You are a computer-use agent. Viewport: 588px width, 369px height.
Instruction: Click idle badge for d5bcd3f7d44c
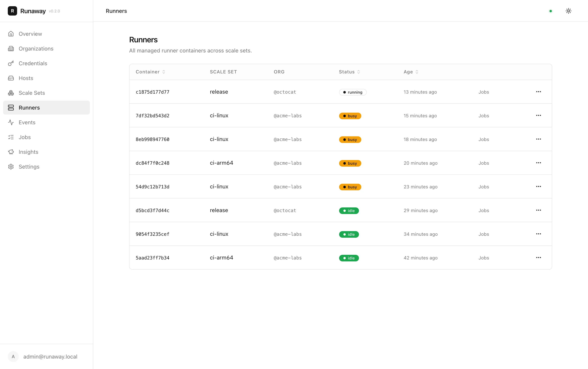click(349, 211)
